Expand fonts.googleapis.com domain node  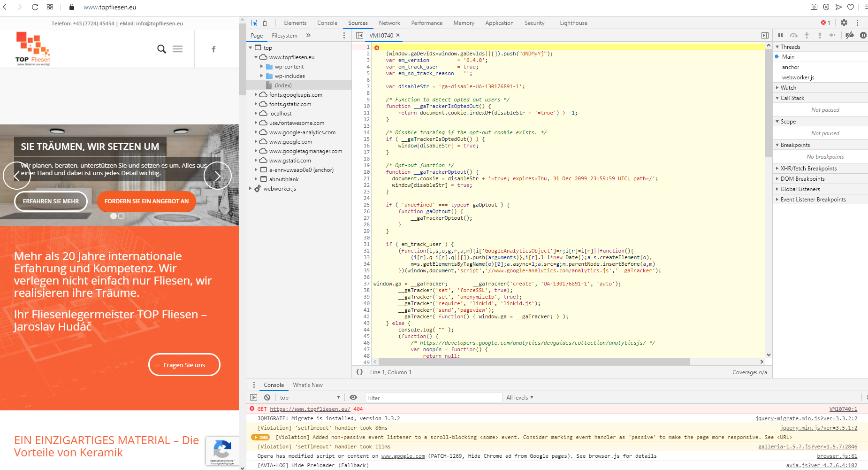[256, 95]
